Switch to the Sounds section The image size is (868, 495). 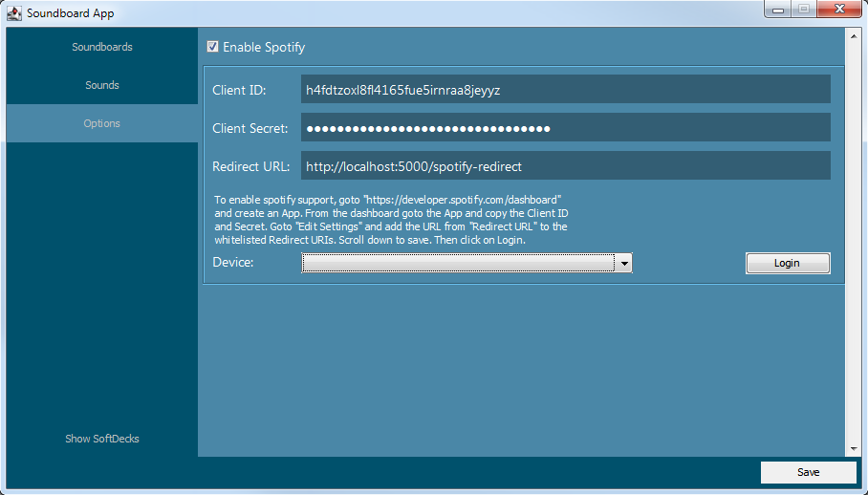102,85
